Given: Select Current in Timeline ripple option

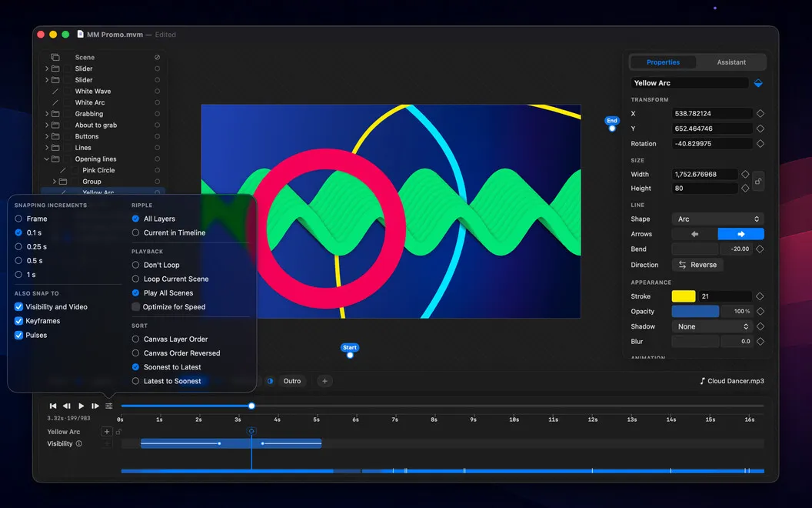Looking at the screenshot, I should 135,232.
